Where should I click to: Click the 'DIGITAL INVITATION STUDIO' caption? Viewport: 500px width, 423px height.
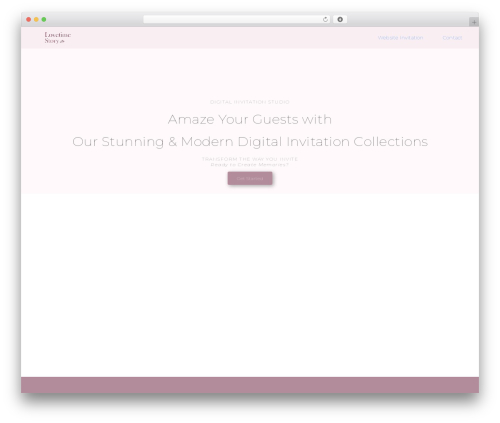pyautogui.click(x=250, y=102)
